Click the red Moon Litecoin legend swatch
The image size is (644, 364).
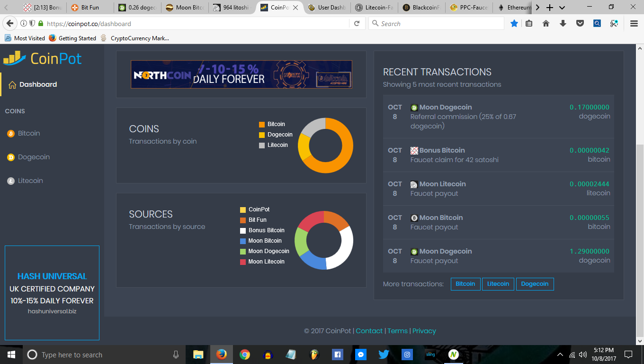coord(243,262)
